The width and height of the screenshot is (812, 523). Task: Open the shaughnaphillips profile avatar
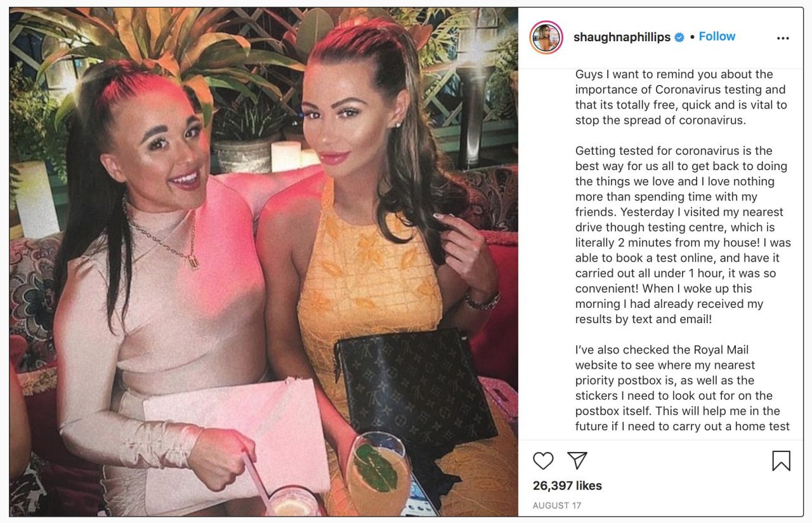546,37
